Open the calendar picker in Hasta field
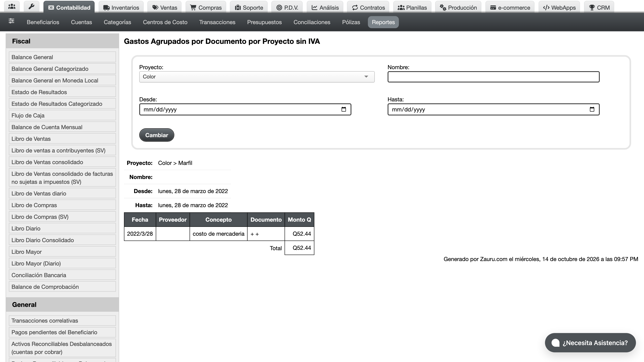This screenshot has height=362, width=644. (592, 109)
